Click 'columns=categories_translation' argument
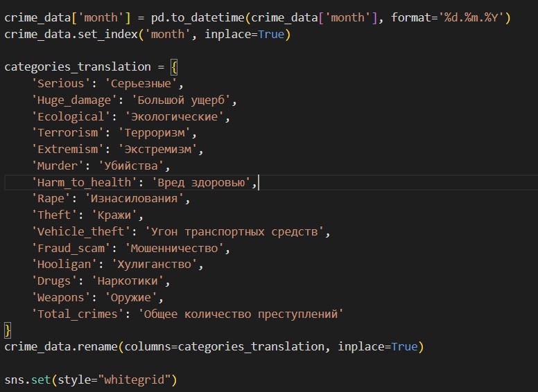Viewport: 538px width, 392px height. tap(225, 347)
